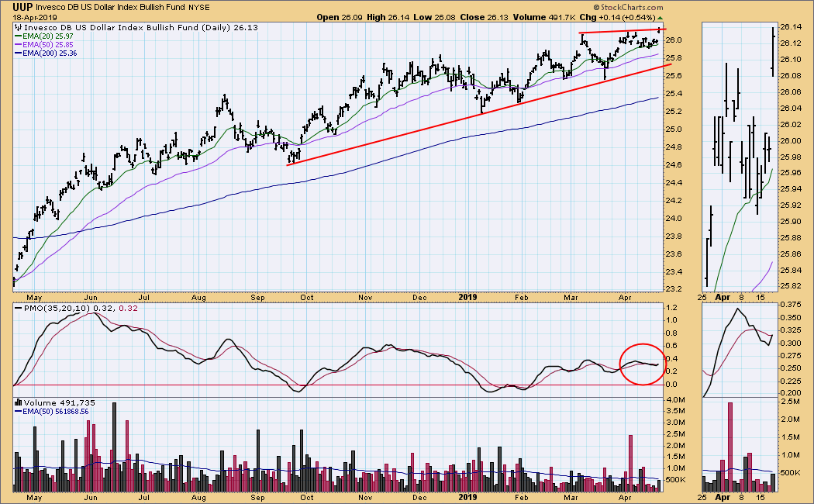
Task: Click the 2019 label on price axis
Action: [x=467, y=298]
